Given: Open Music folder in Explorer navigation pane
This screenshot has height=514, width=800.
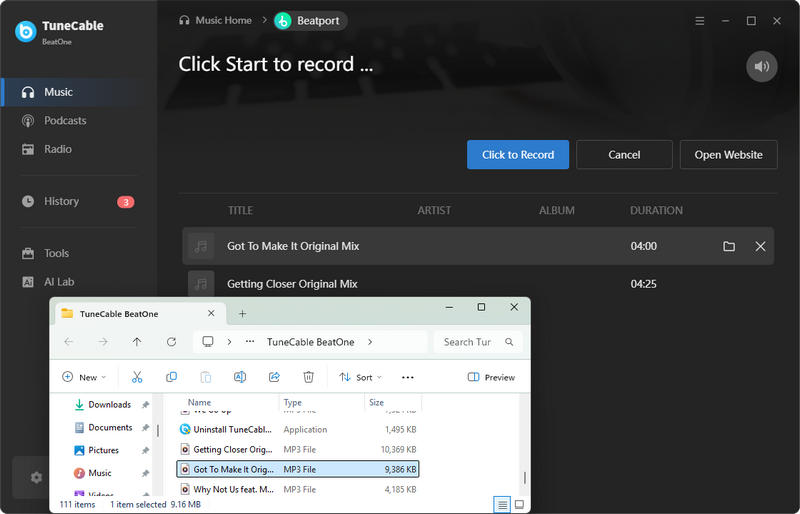Looking at the screenshot, I should pyautogui.click(x=99, y=473).
